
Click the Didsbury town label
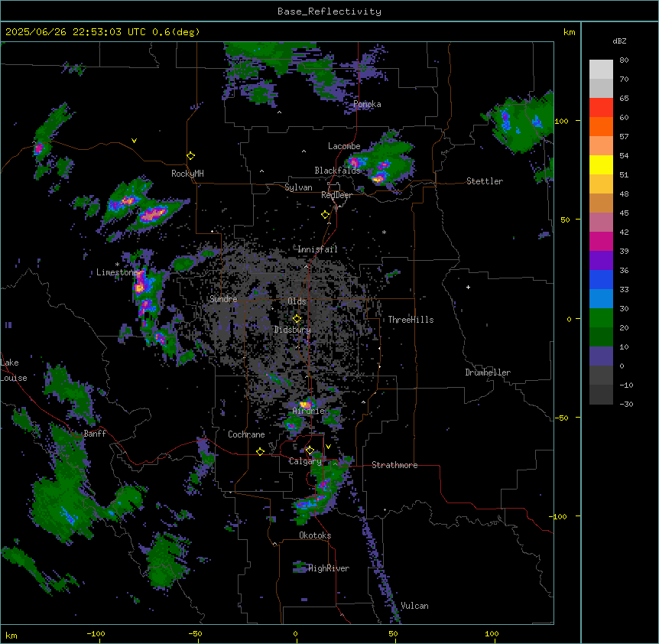click(x=293, y=330)
